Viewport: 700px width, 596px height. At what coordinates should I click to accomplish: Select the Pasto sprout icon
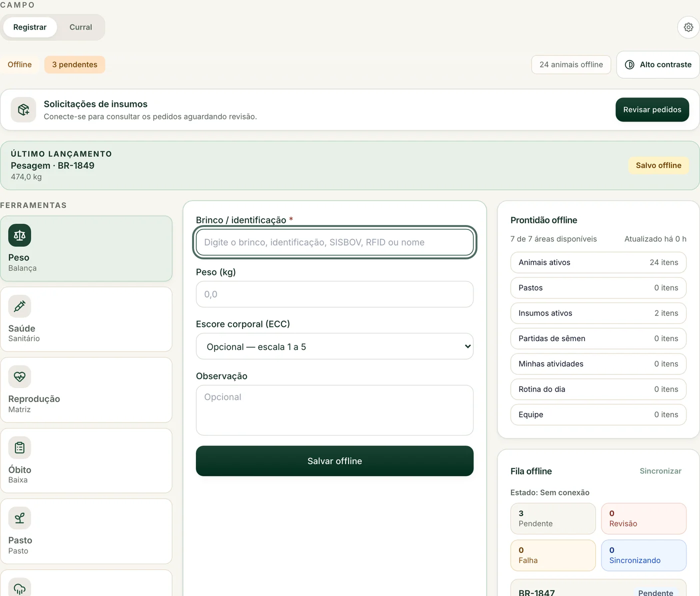19,518
